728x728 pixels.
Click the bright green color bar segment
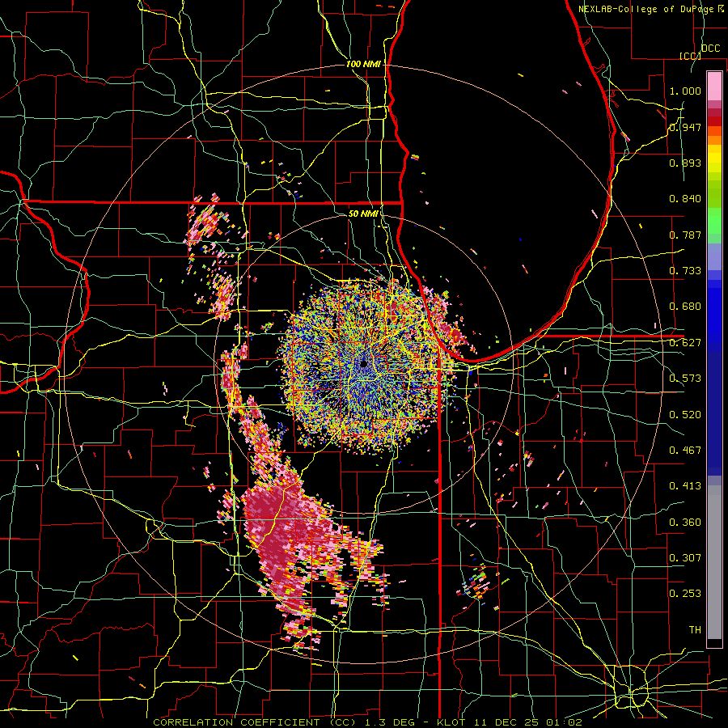[x=714, y=221]
